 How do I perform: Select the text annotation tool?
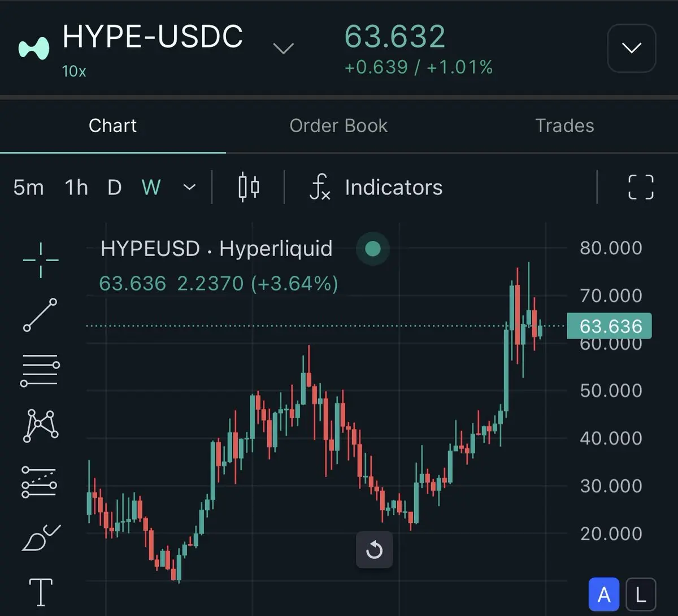point(41,592)
